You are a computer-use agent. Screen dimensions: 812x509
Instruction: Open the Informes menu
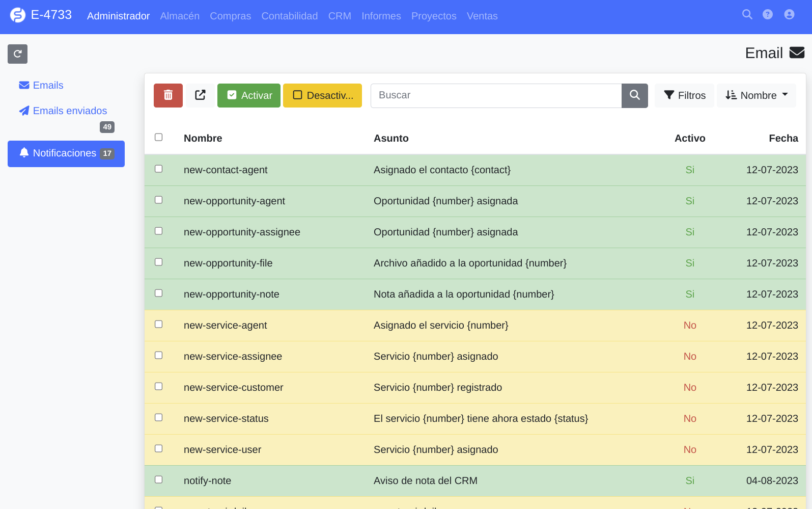tap(381, 16)
